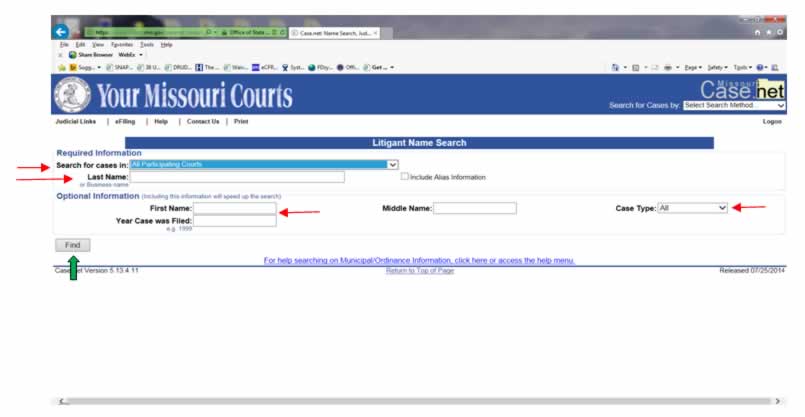Open the Safety command bar menu

click(718, 68)
